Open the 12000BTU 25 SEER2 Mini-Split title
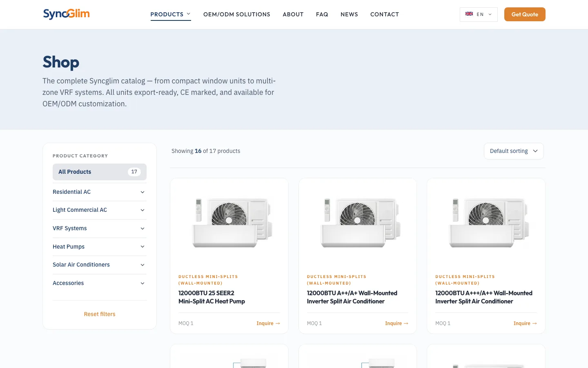Screen dimensions: 588x368 (x=212, y=297)
